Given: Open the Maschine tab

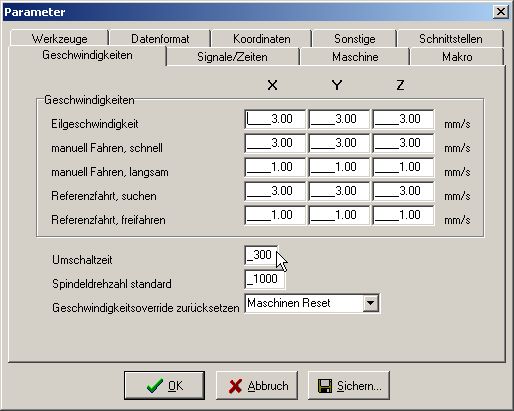Looking at the screenshot, I should click(x=355, y=57).
